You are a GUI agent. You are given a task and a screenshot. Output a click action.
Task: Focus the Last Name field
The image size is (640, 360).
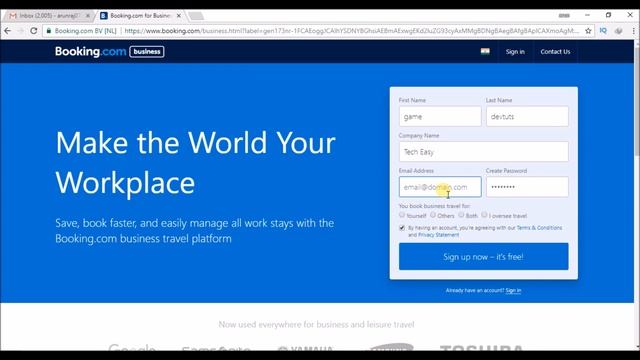(527, 116)
